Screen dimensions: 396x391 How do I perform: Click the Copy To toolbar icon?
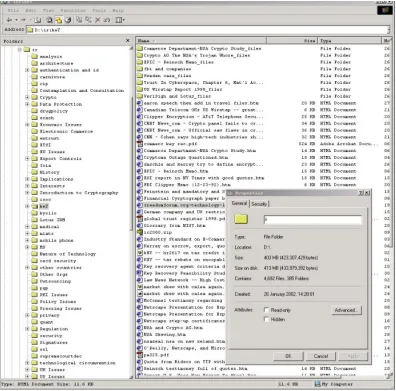click(88, 20)
